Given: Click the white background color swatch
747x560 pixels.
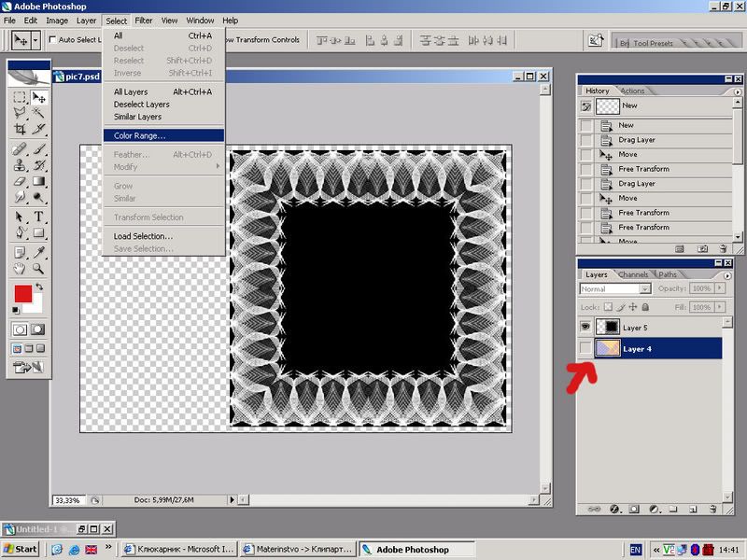Looking at the screenshot, I should [36, 305].
